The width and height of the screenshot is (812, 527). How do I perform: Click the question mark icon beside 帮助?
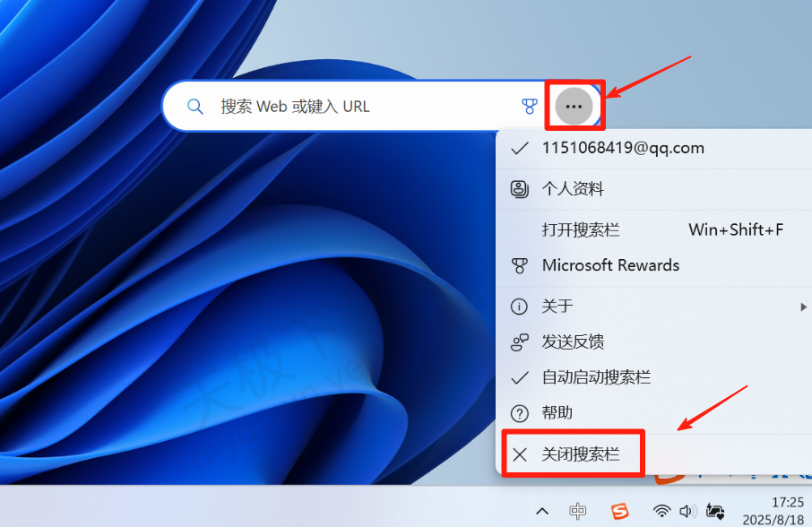(519, 413)
